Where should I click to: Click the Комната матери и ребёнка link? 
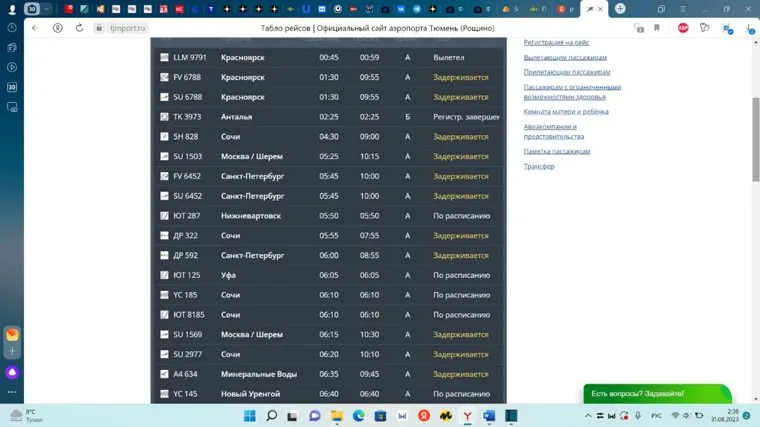[565, 112]
